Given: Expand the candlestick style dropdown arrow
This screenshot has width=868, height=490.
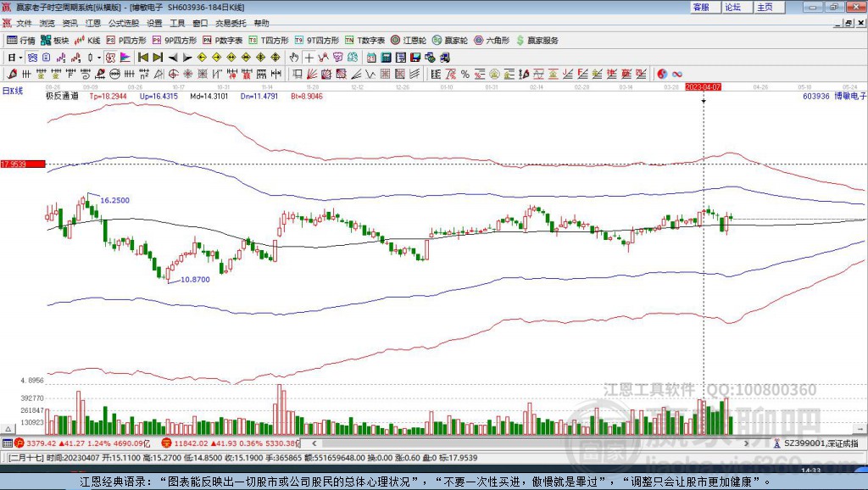Looking at the screenshot, I should (x=99, y=58).
